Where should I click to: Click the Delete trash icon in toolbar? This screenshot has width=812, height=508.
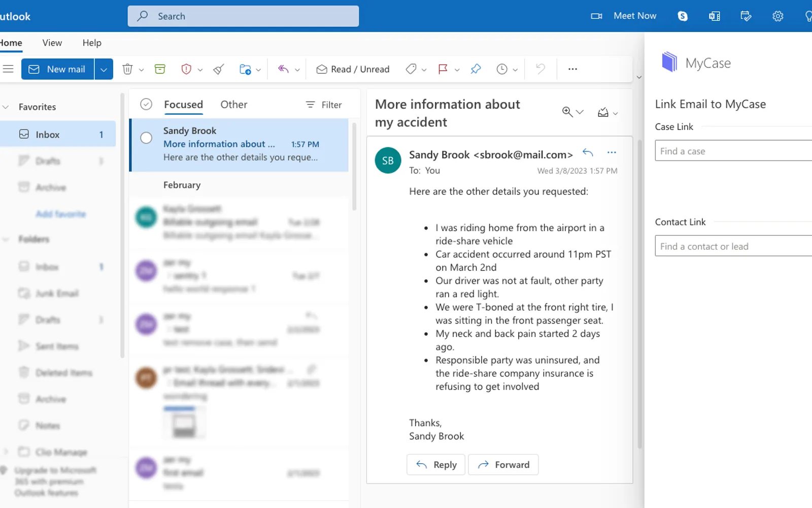pyautogui.click(x=127, y=69)
